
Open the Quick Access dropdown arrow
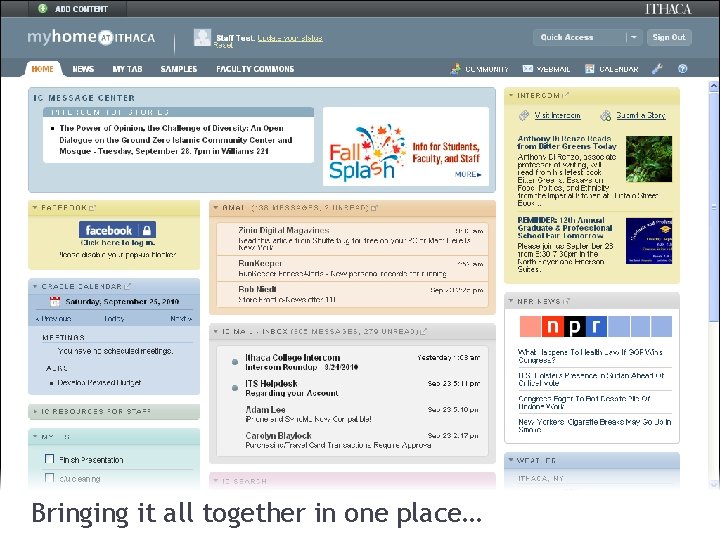pos(634,37)
